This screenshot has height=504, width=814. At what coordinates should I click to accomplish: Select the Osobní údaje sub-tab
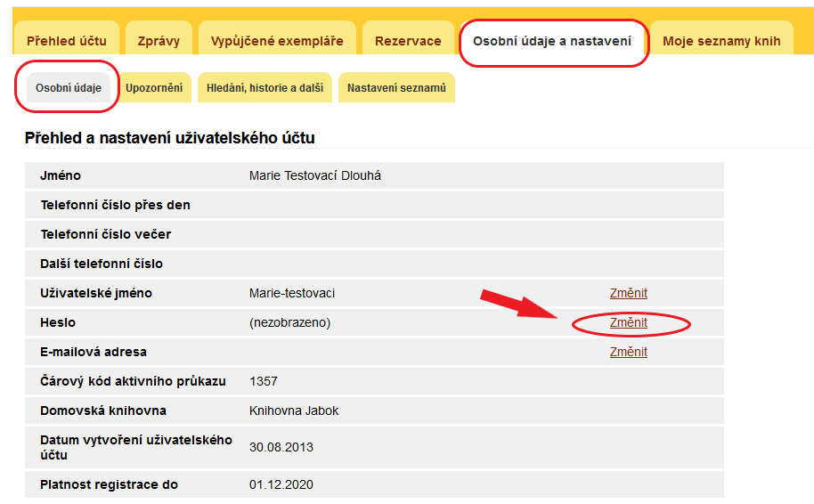[x=68, y=87]
